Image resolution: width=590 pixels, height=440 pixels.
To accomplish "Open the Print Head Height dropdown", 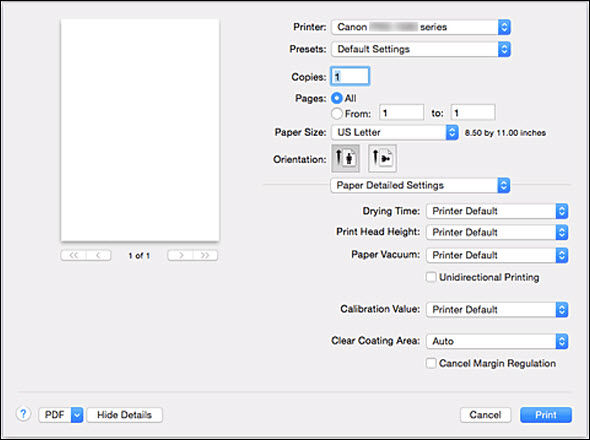I will click(x=497, y=232).
